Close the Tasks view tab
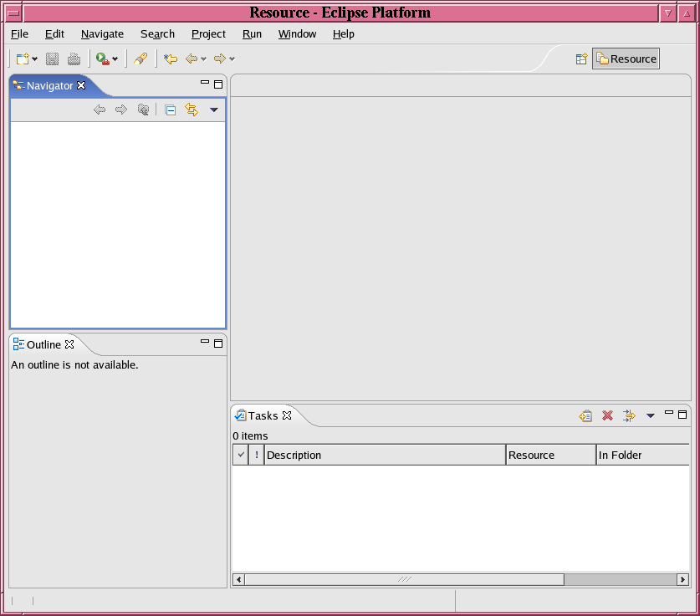This screenshot has width=700, height=616. [x=287, y=415]
